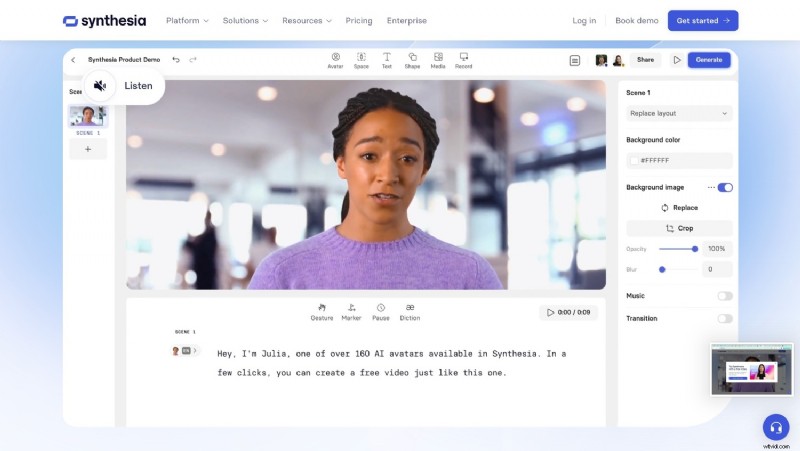The width and height of the screenshot is (800, 451).
Task: Insert a Marker in the script
Action: click(351, 312)
